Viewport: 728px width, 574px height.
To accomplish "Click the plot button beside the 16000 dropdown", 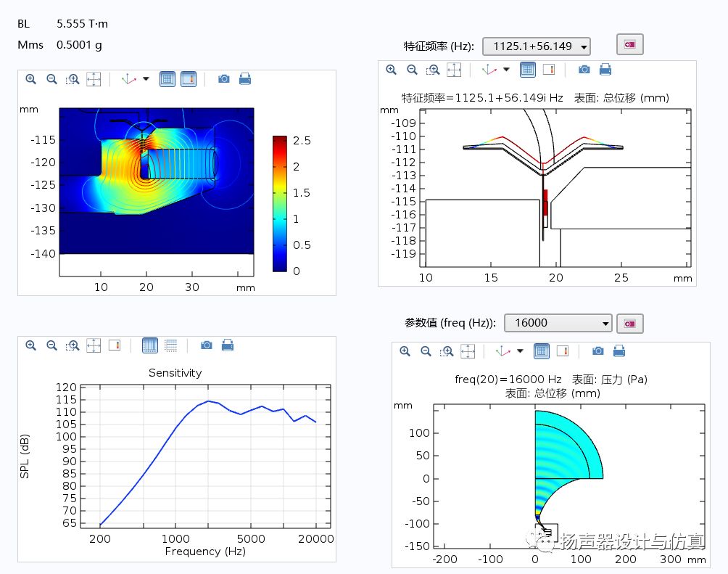I will coord(630,323).
